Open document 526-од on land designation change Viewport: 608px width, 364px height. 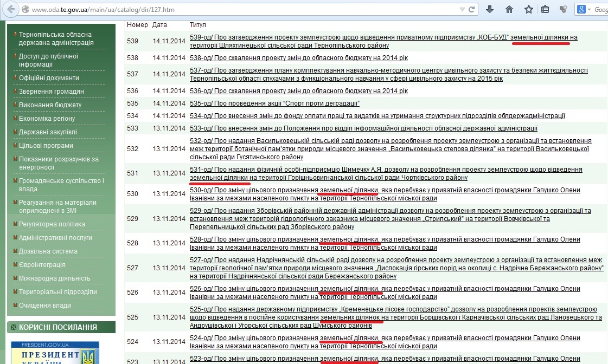coord(385,292)
